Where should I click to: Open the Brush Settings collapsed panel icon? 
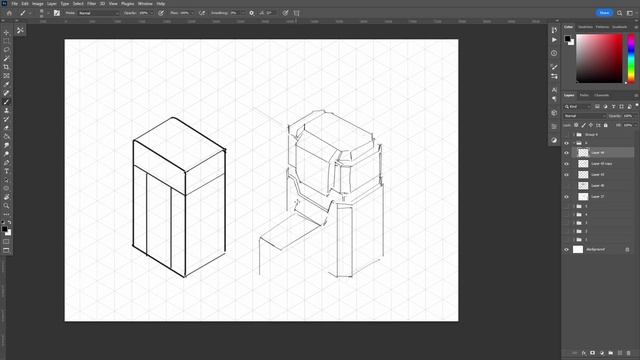pyautogui.click(x=554, y=67)
